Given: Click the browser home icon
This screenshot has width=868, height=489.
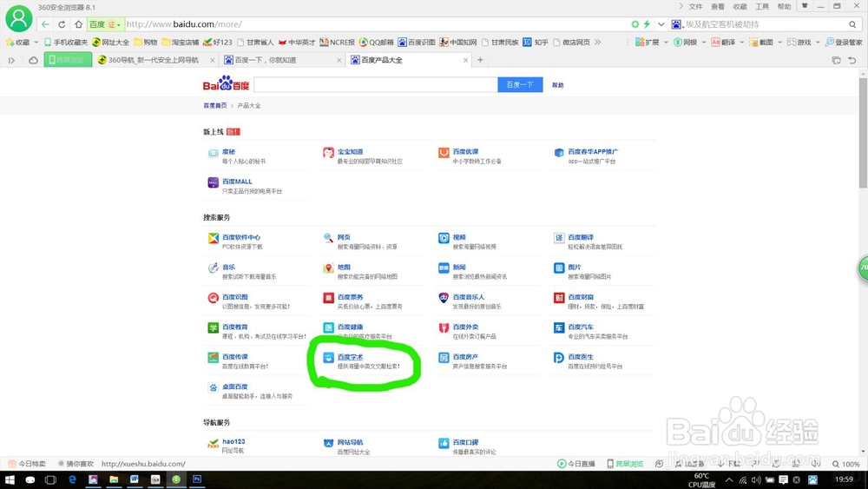Looking at the screenshot, I should point(78,24).
